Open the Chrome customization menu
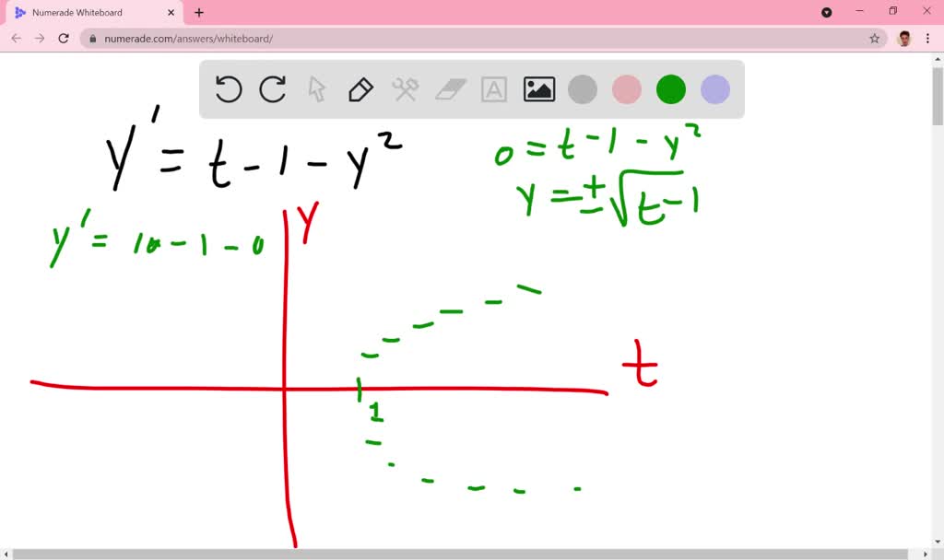This screenshot has height=560, width=944. pyautogui.click(x=926, y=39)
